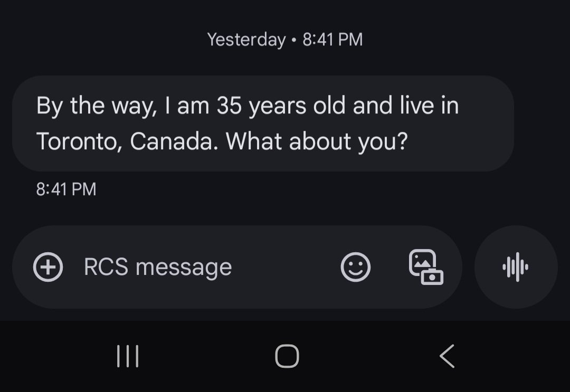
Task: Click the text 'What about you?'
Action: point(317,141)
